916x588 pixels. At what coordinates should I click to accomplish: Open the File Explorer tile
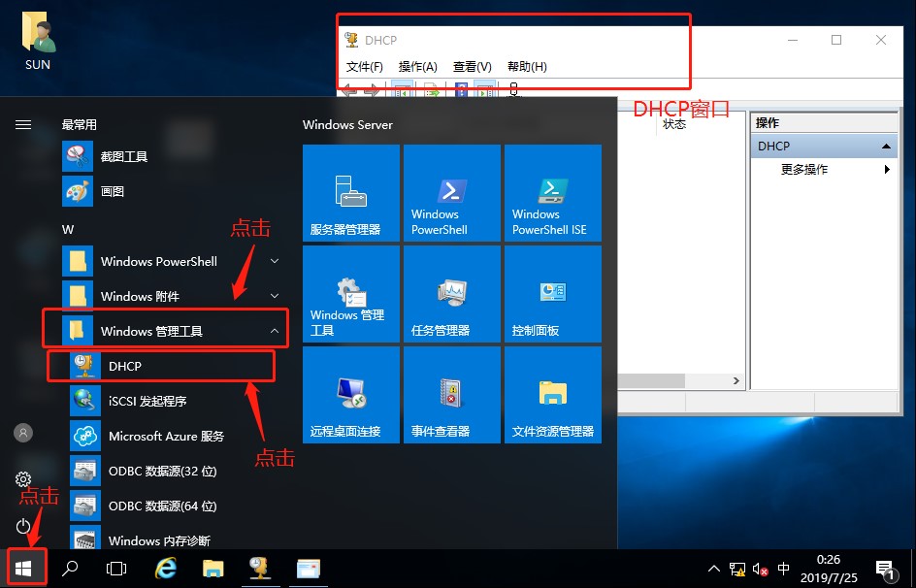tap(553, 395)
